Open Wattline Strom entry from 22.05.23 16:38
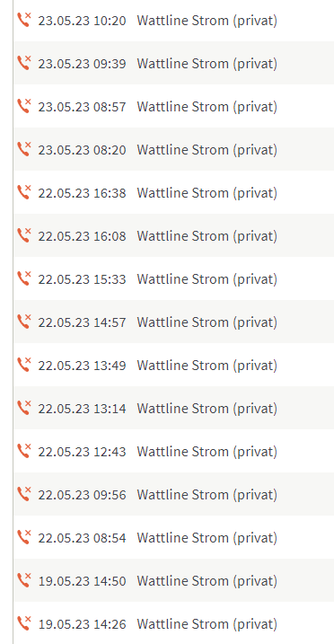This screenshot has width=334, height=644. point(207,193)
